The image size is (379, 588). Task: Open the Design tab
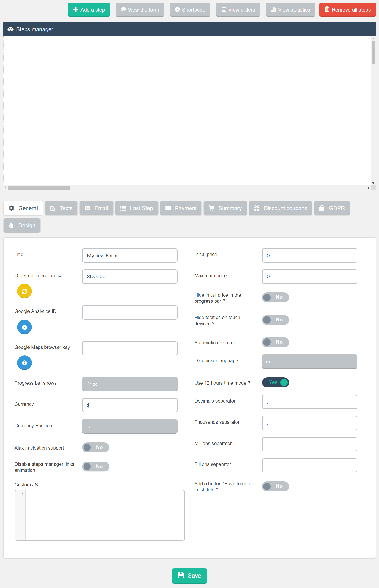point(22,225)
